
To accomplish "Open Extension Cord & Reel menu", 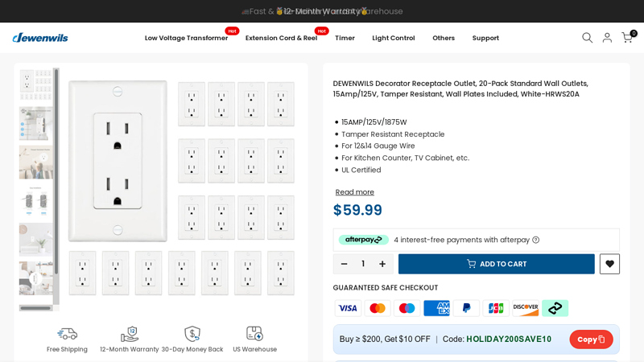I will pyautogui.click(x=281, y=38).
